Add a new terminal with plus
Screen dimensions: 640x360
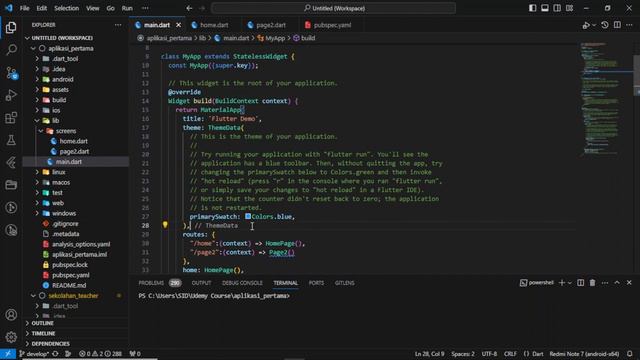[x=562, y=282]
